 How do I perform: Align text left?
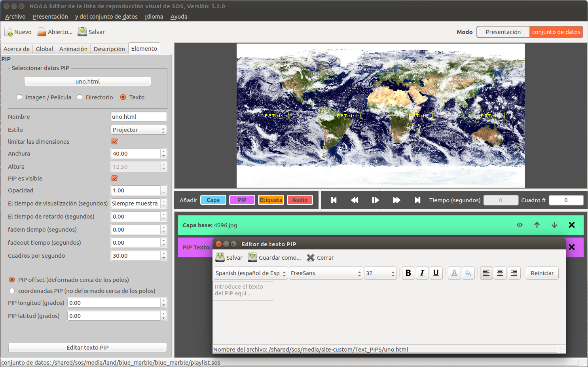coord(486,273)
